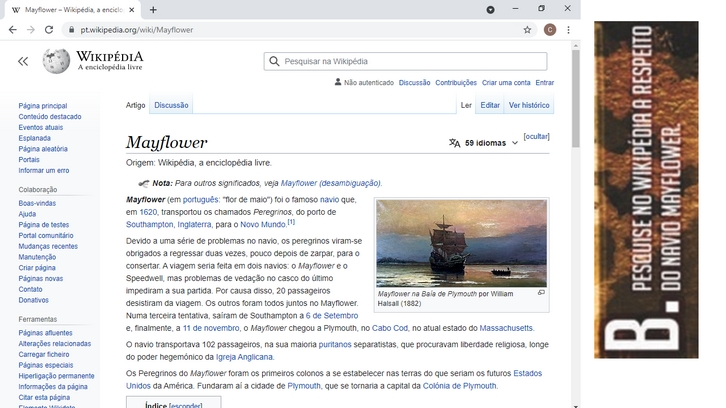
Task: Collapse the Wikipedia sidebar with double-chevron icon
Action: [23, 62]
